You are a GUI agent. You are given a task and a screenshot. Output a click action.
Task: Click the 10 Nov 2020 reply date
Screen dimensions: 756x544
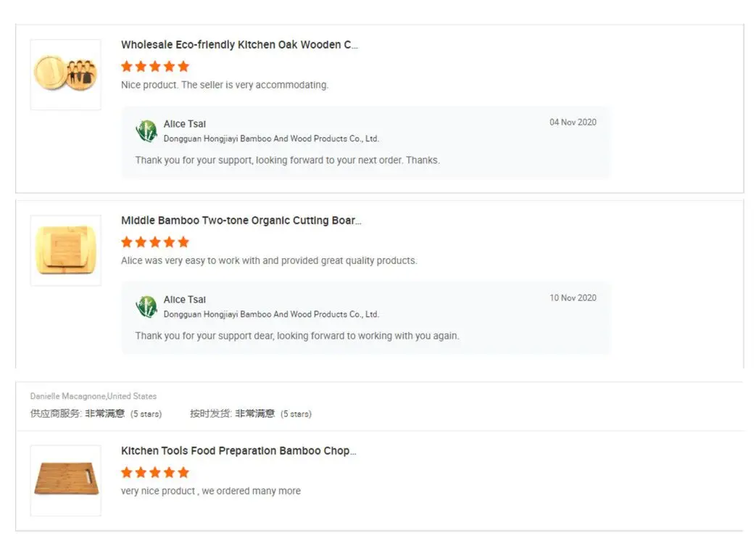[573, 298]
